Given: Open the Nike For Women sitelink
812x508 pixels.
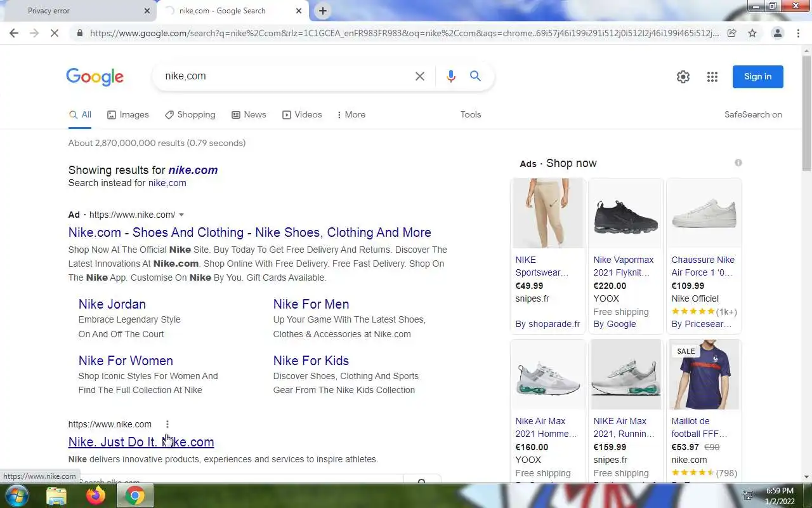Looking at the screenshot, I should coord(126,361).
